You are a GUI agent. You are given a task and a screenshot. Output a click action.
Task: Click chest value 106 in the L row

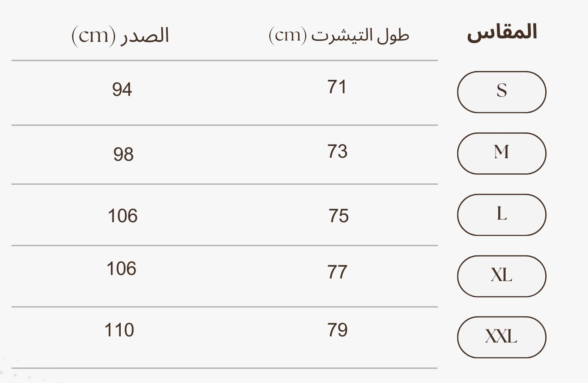coord(122,216)
